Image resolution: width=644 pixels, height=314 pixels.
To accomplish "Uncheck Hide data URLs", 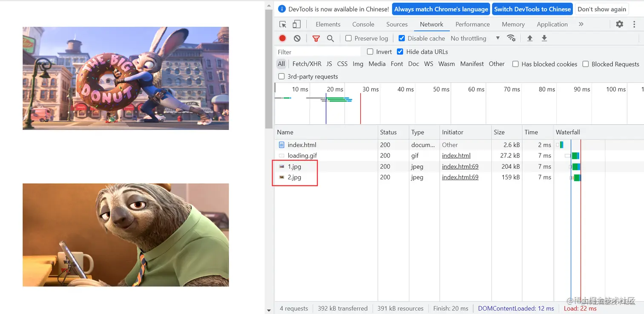I will click(400, 52).
